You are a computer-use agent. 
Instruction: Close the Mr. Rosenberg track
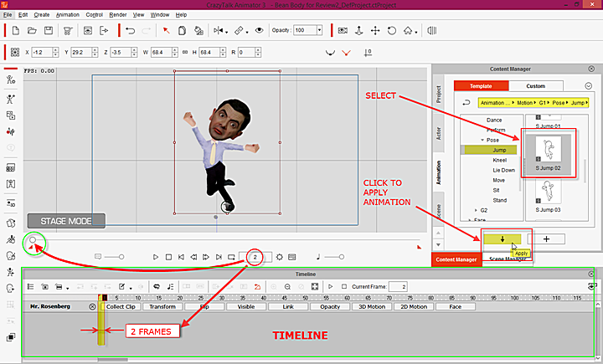[x=92, y=307]
